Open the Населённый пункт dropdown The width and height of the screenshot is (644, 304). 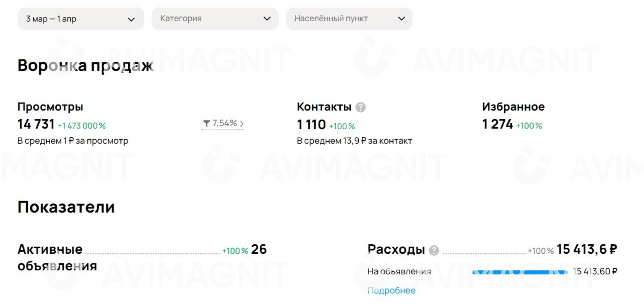coord(349,18)
